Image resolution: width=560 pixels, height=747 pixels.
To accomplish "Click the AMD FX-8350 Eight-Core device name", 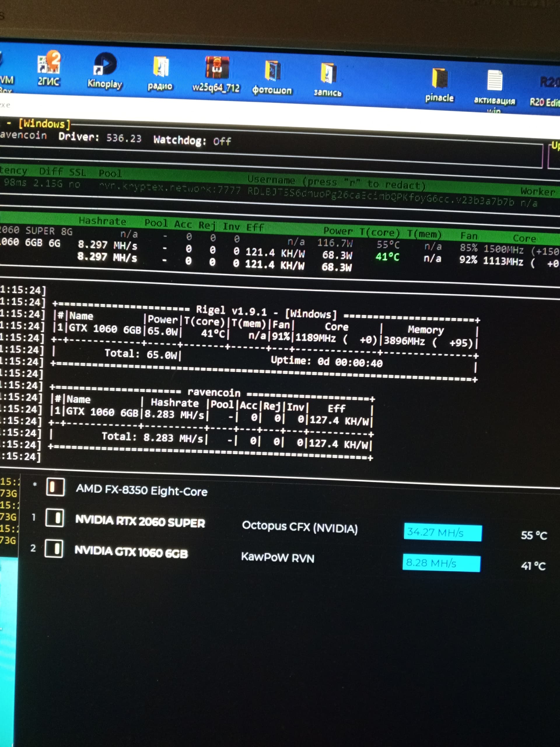I will pyautogui.click(x=142, y=491).
